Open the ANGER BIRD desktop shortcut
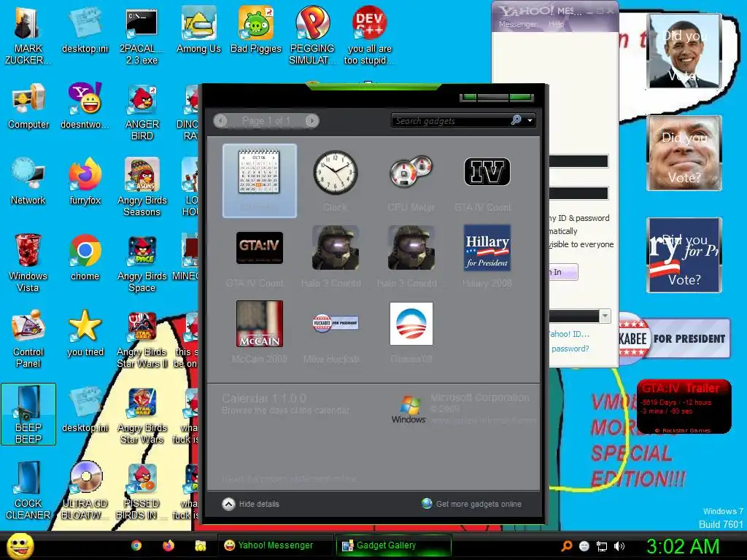The height and width of the screenshot is (560, 747). 142,112
